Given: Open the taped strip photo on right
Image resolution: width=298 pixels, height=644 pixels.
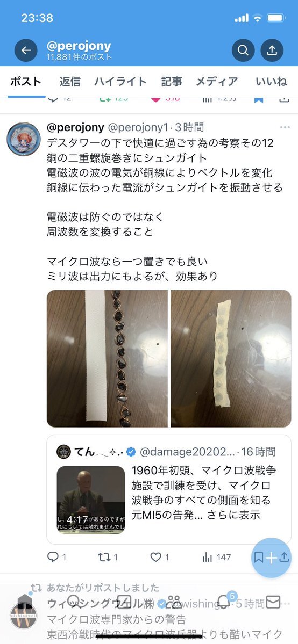Looking at the screenshot, I should pyautogui.click(x=231, y=359).
